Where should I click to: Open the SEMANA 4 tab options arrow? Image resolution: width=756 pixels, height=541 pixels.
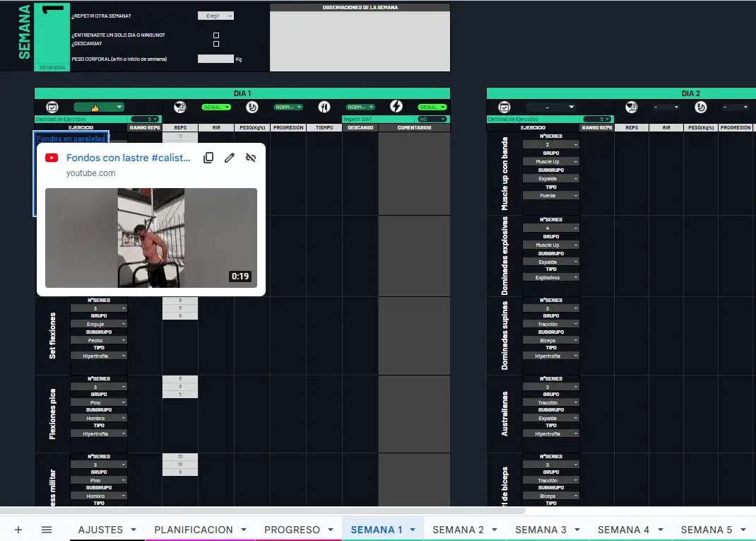click(661, 530)
